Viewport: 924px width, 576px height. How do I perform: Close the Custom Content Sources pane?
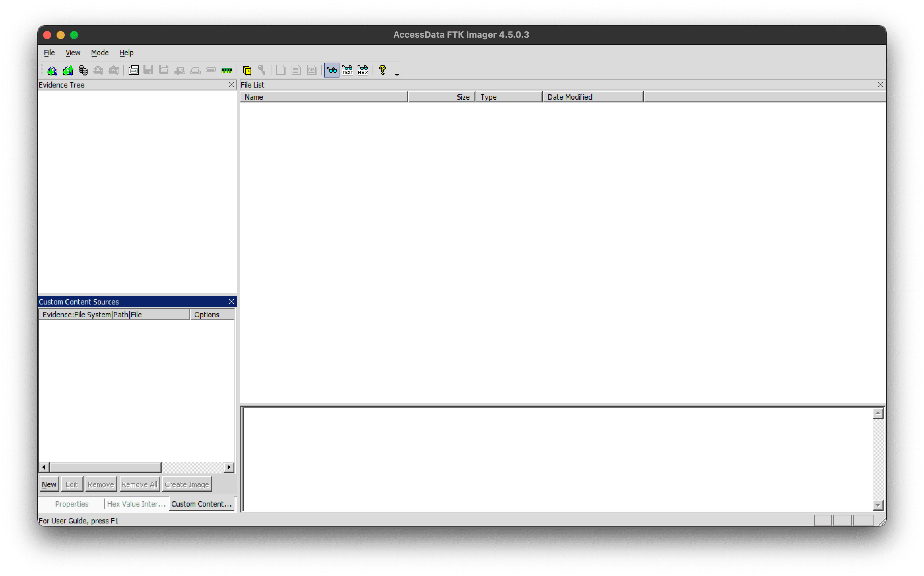231,302
